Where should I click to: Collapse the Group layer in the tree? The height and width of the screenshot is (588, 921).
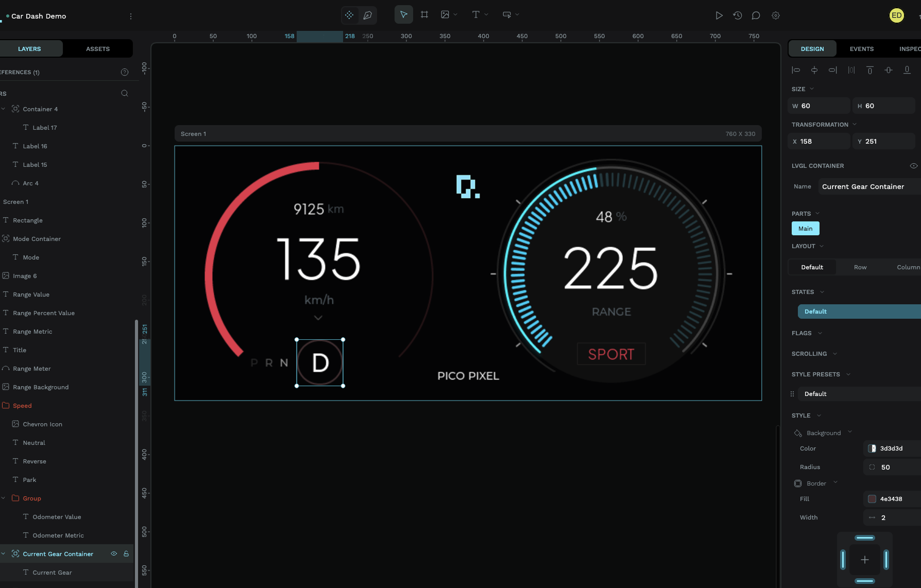point(4,498)
